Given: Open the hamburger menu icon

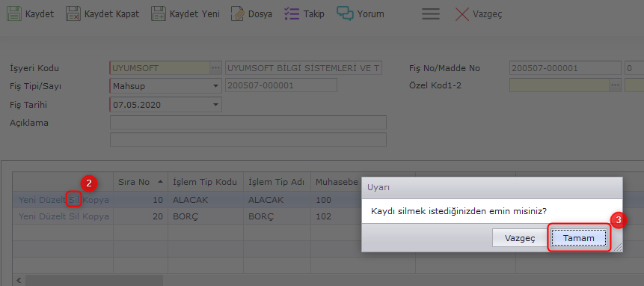Looking at the screenshot, I should (x=431, y=14).
